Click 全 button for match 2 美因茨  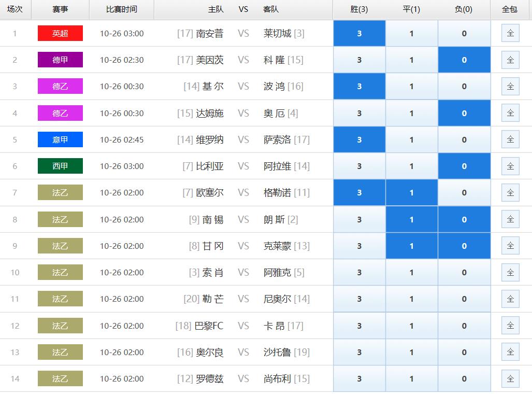coord(510,60)
